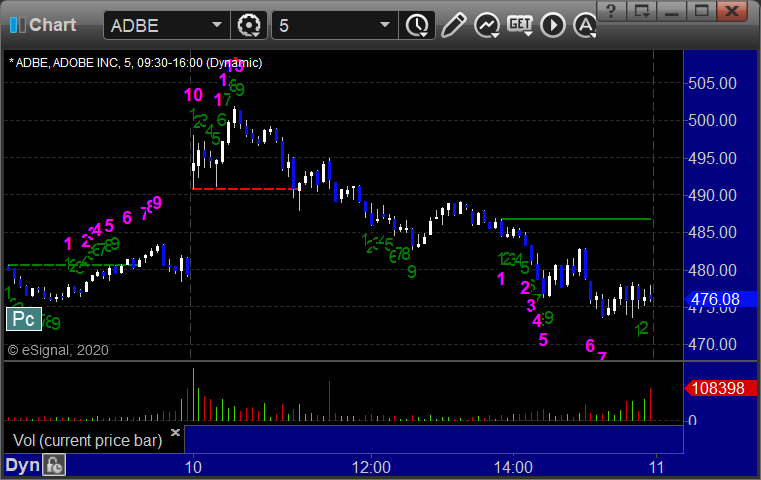Click the help question mark button
Viewport: 761px width, 480px height.
[x=611, y=11]
